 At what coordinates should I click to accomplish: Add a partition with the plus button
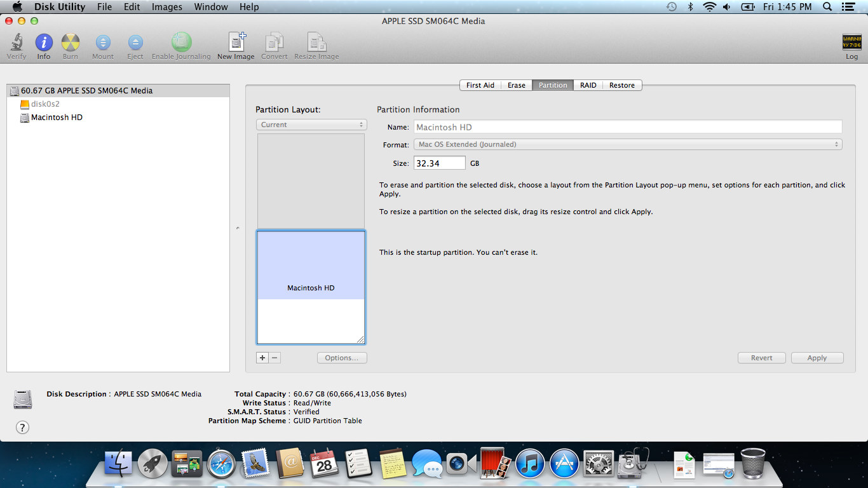262,358
